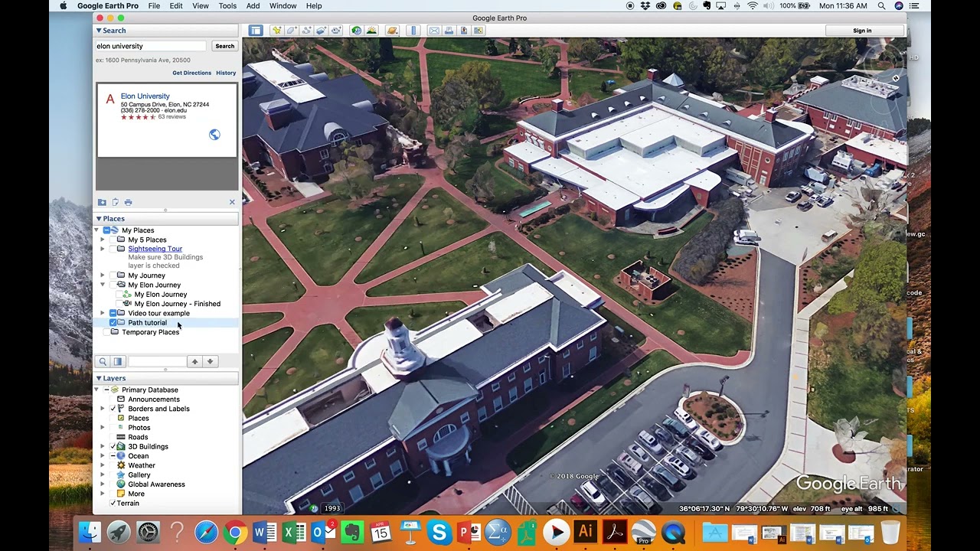This screenshot has height=551, width=980.
Task: Select the Add Polygon tool
Action: [292, 31]
